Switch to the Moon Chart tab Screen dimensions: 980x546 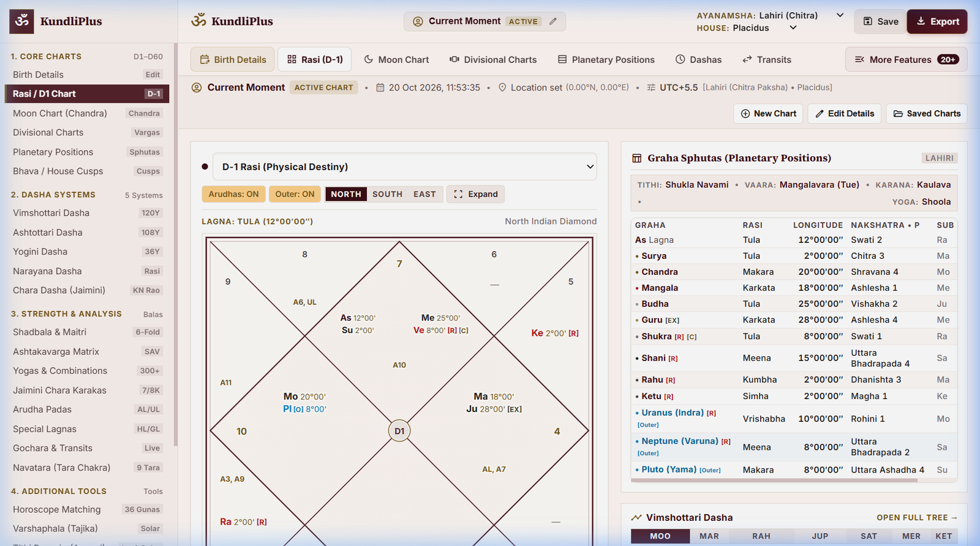(396, 59)
